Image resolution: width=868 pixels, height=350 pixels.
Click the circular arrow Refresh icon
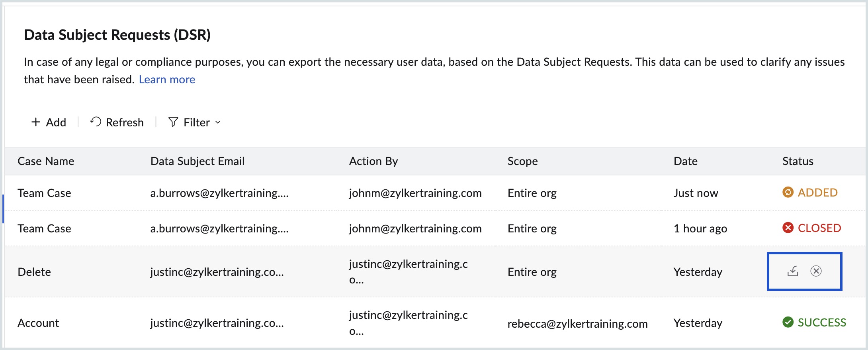[96, 122]
